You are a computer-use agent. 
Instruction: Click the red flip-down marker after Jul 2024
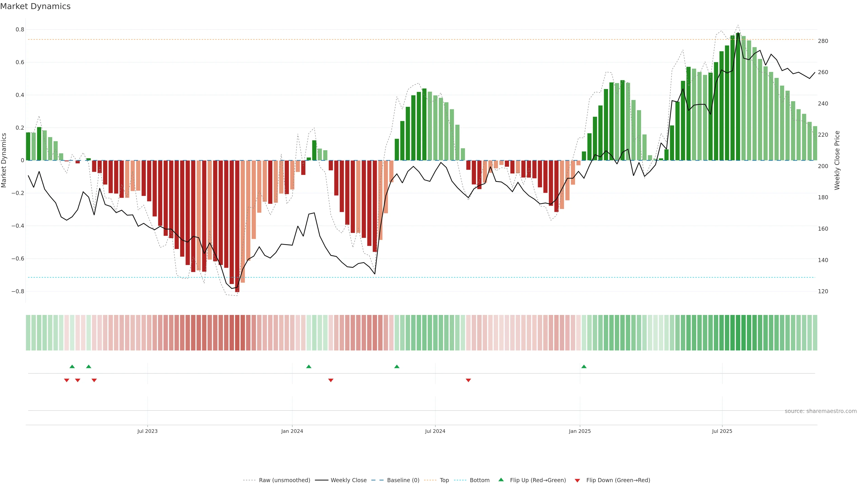tap(468, 380)
